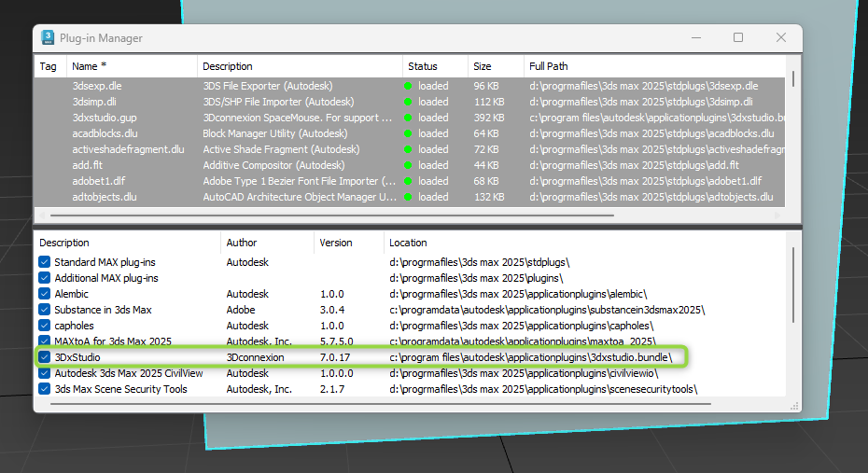The height and width of the screenshot is (473, 868).
Task: Sort plug-ins by Size column header
Action: [496, 66]
